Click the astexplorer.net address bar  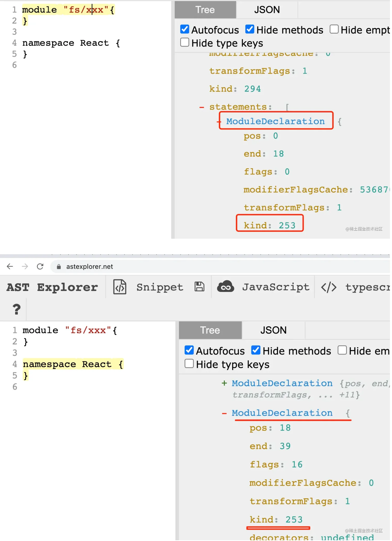[220, 267]
